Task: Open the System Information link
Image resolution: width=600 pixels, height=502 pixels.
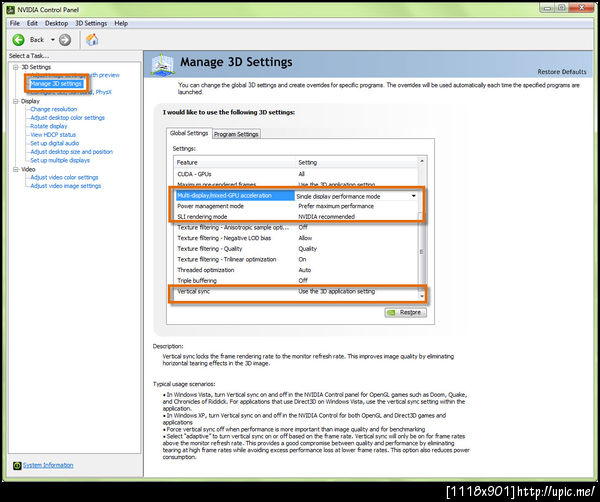Action: [x=48, y=465]
